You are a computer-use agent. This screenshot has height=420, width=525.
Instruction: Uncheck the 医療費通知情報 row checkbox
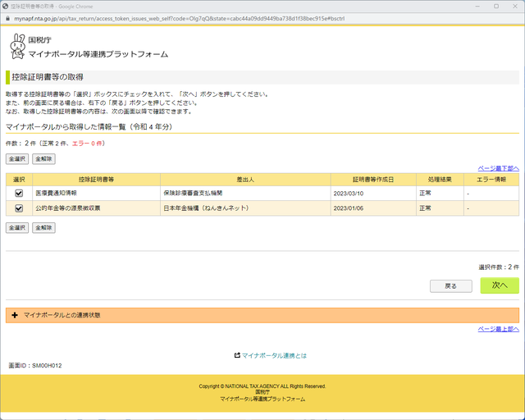pos(19,194)
